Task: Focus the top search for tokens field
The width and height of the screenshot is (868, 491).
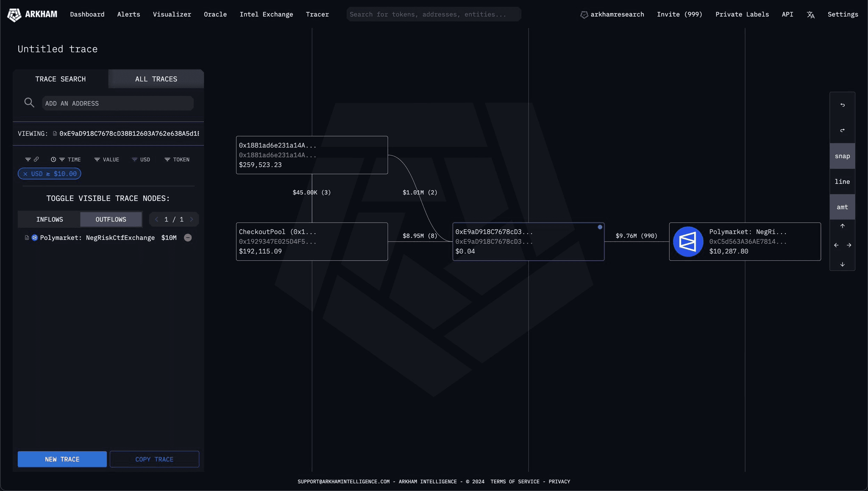Action: coord(434,14)
